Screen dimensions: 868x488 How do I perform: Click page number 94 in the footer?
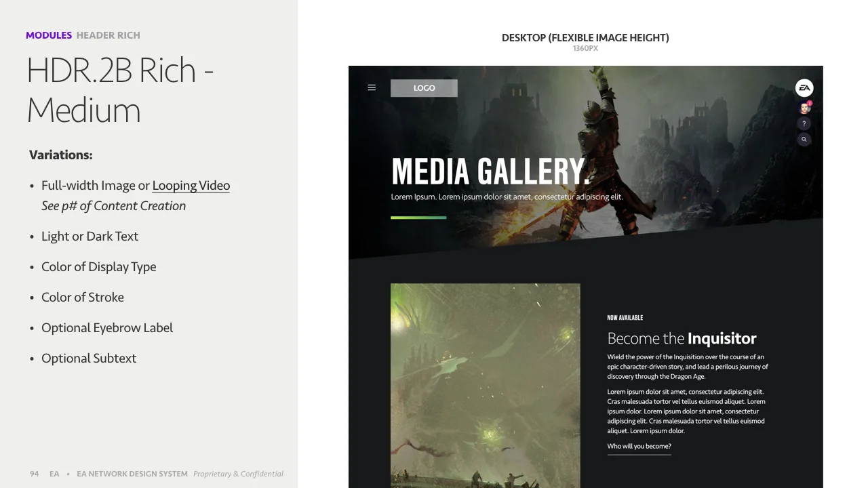click(x=34, y=474)
